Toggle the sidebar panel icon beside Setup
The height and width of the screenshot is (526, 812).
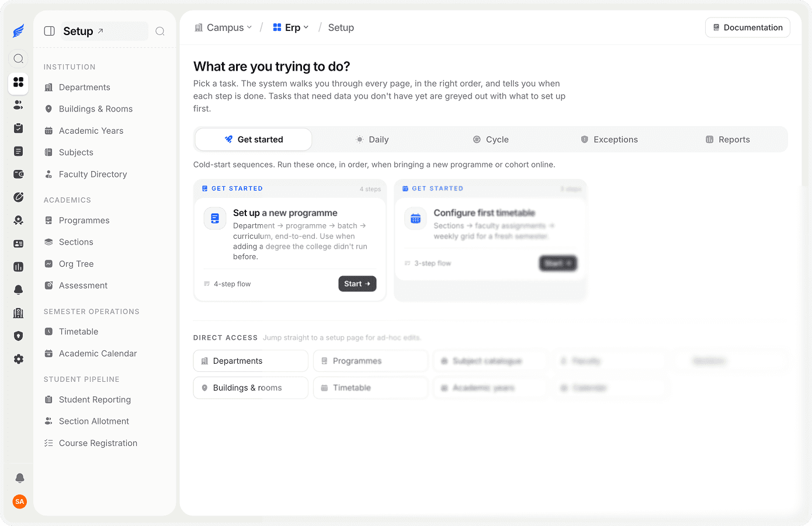(50, 32)
